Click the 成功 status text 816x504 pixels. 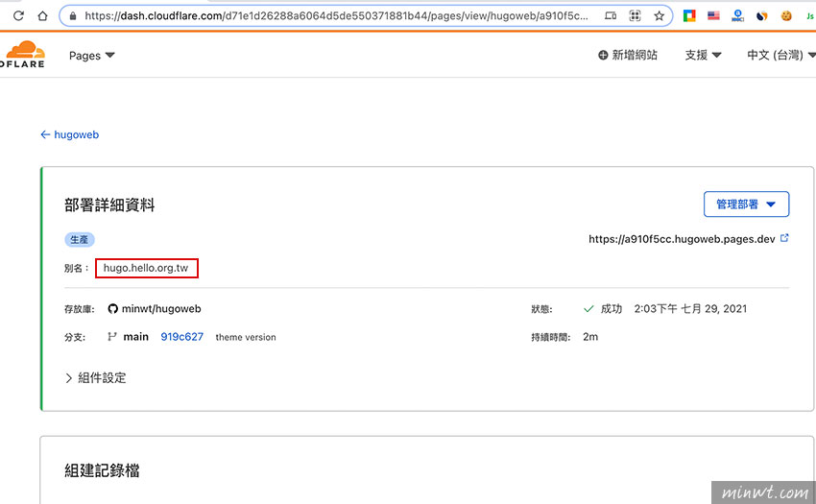[x=612, y=309]
